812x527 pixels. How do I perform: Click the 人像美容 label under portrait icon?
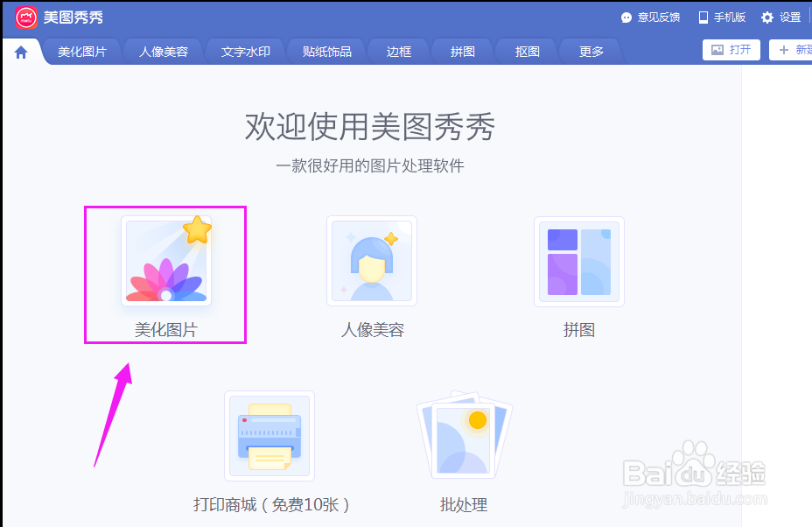click(373, 330)
